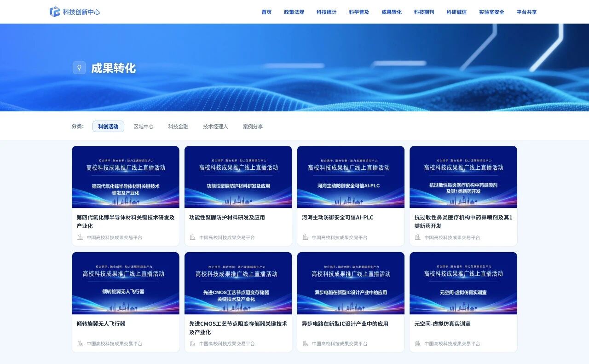Viewport: 589px width, 364px height.
Task: Click building icon under 元空间-虚拟仿真实训室 card
Action: click(418, 343)
